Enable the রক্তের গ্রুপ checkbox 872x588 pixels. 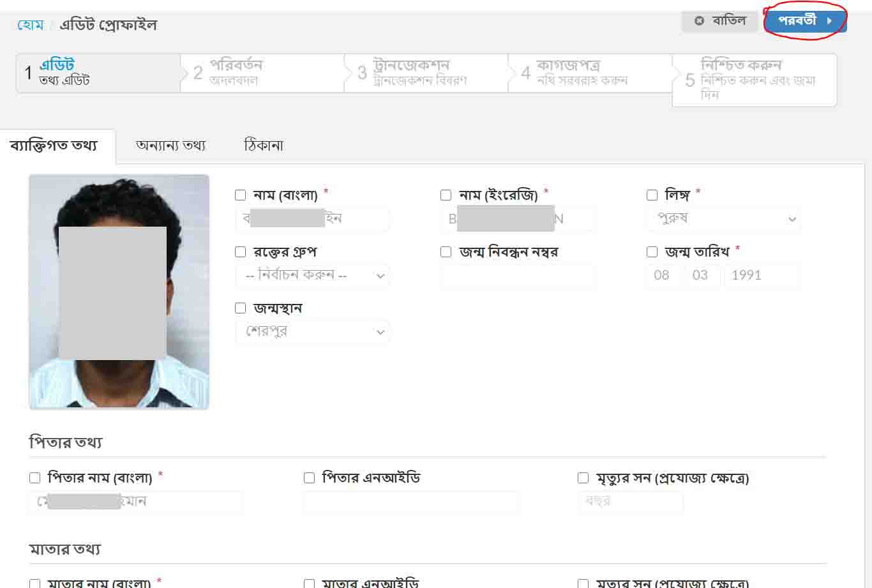[240, 252]
